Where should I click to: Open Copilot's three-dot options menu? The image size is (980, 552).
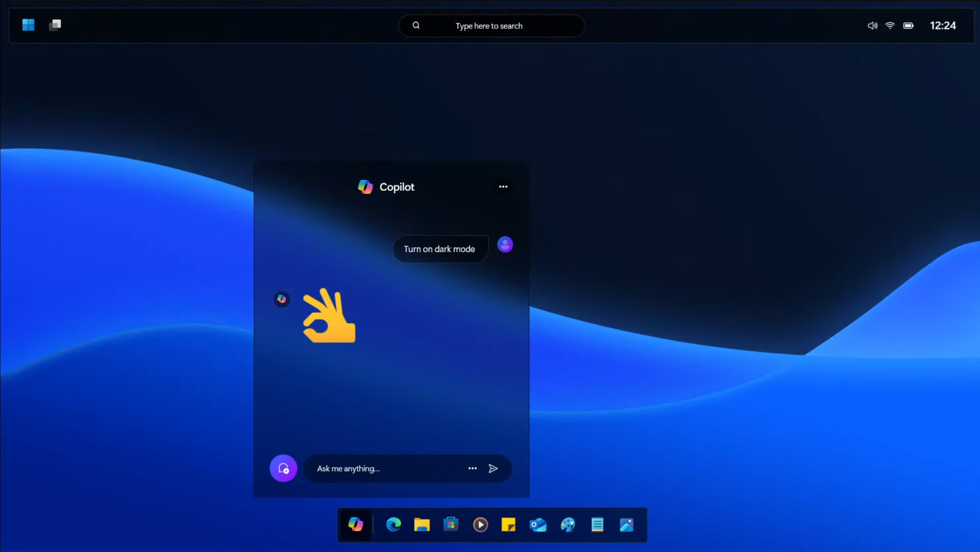pyautogui.click(x=503, y=187)
